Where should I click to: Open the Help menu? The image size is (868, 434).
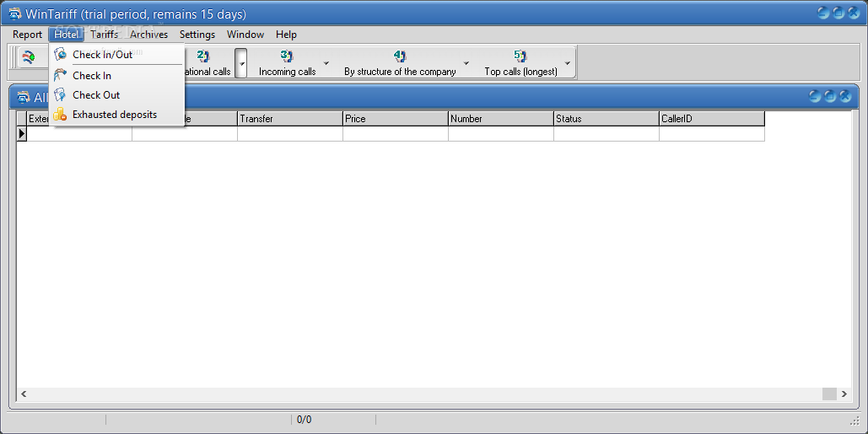[286, 35]
